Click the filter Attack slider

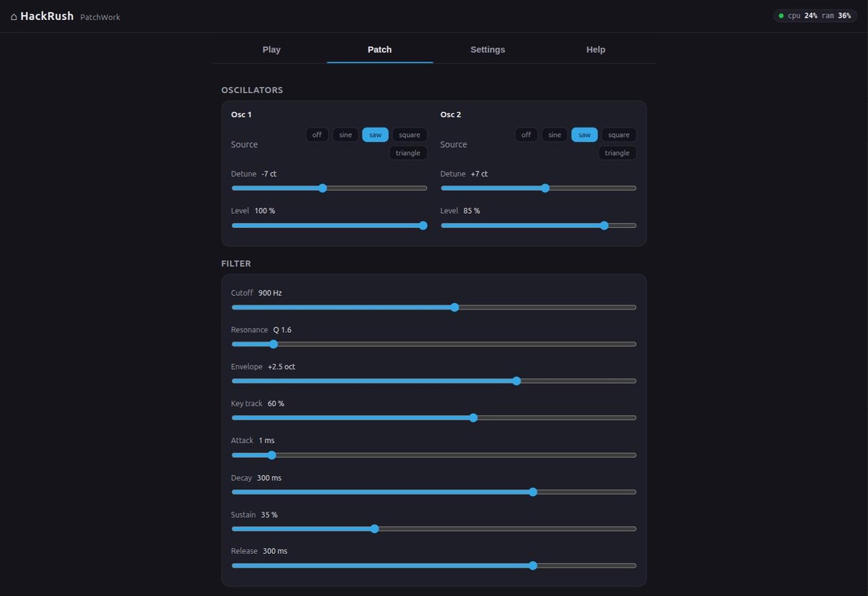point(434,455)
